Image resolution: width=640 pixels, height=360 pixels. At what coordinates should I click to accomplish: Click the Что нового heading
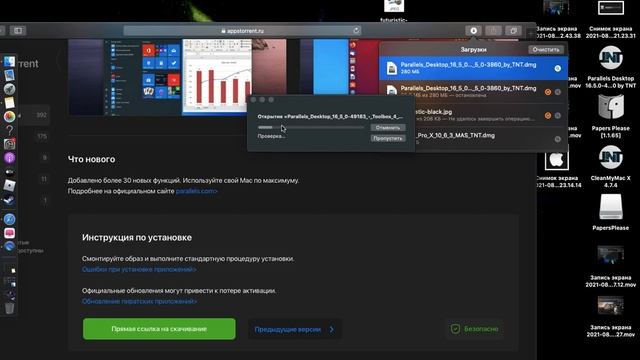pos(91,159)
